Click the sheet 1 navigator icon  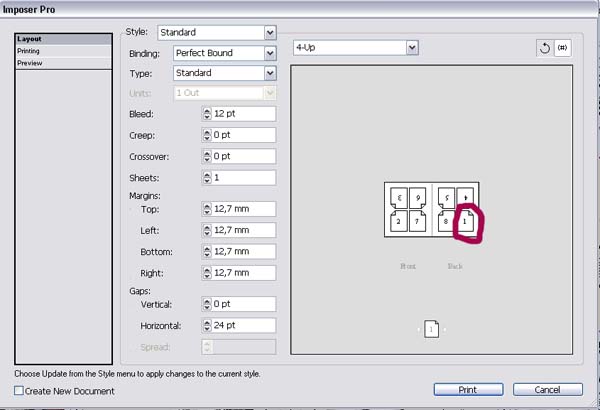(x=431, y=329)
